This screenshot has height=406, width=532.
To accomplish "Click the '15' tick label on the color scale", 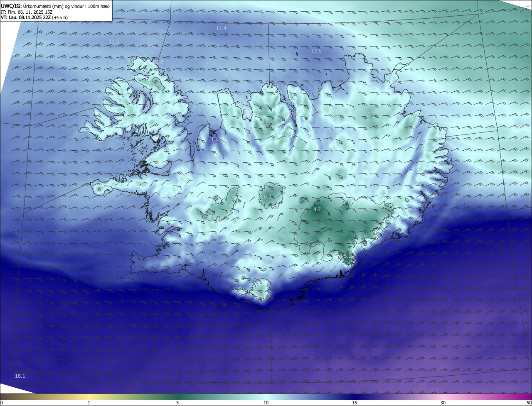I will pyautogui.click(x=355, y=403).
